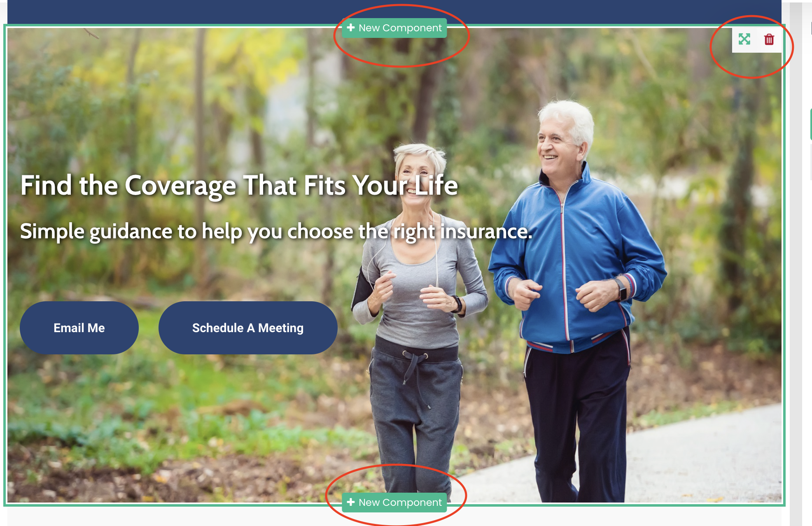Click the blurred trees in the hero background
The image size is (812, 526).
(165, 103)
